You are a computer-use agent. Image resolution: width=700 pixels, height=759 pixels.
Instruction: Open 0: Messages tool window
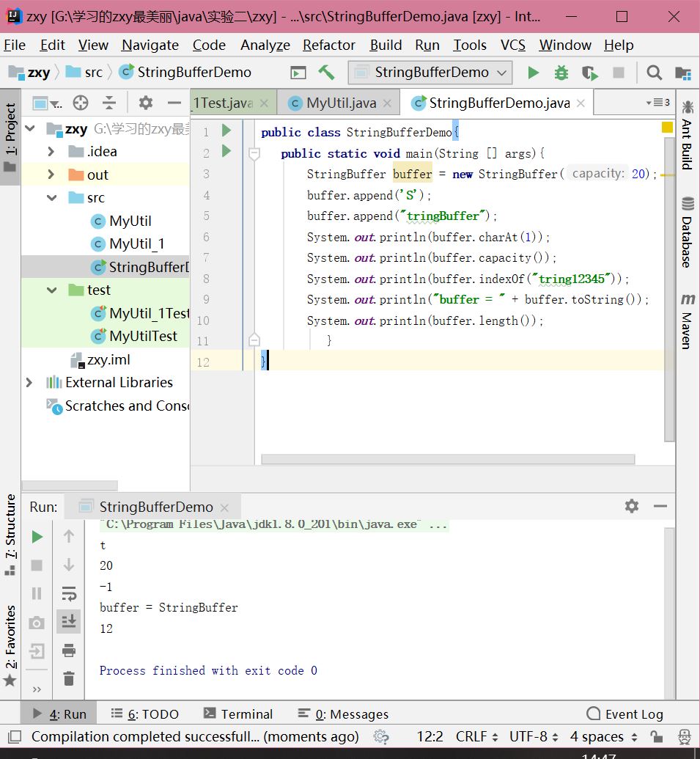point(344,714)
